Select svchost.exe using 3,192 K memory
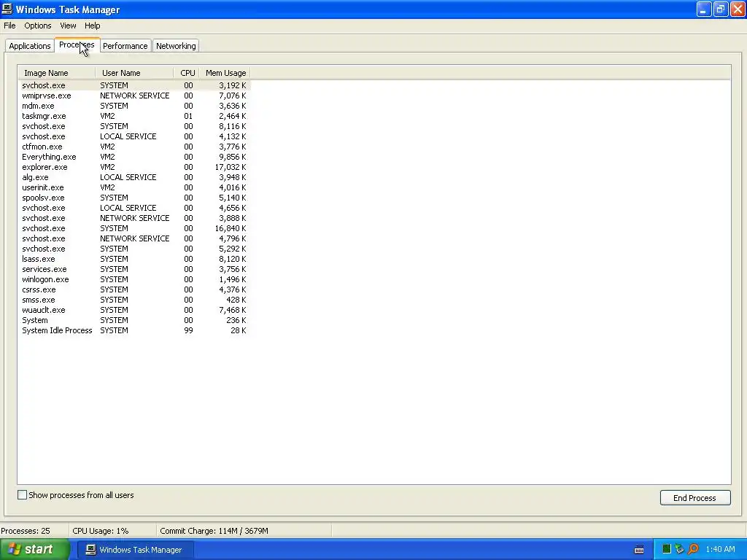Screen dimensions: 747x560 click(x=135, y=85)
